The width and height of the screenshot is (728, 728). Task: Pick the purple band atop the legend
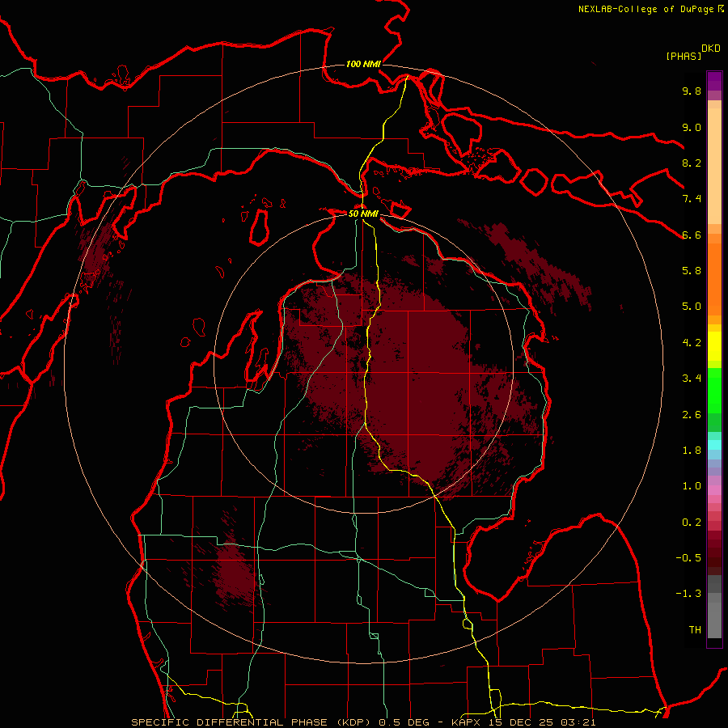coord(714,81)
